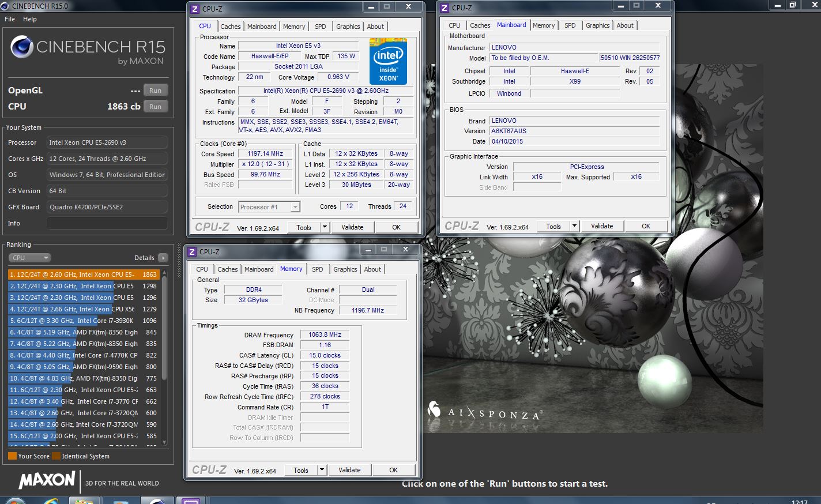Open the CPU ranking type dropdown

tap(29, 258)
